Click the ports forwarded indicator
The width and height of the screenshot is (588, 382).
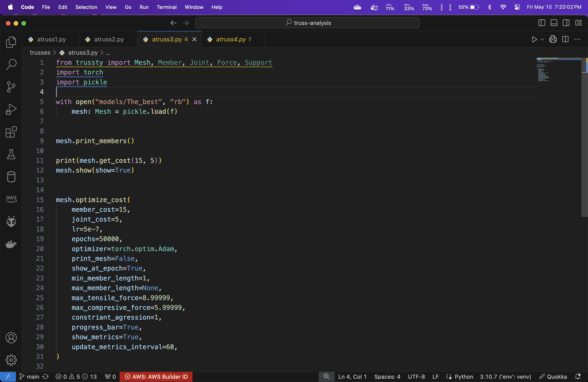110,377
